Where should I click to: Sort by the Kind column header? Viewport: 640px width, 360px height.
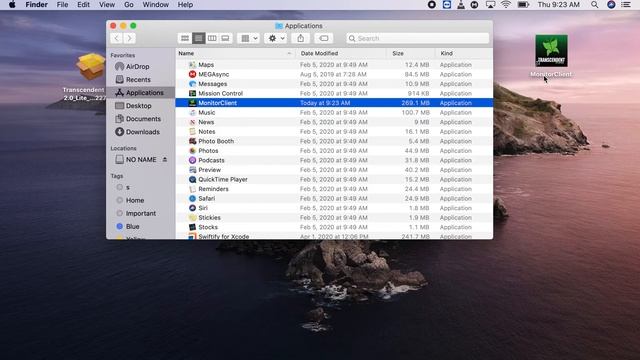(464, 53)
